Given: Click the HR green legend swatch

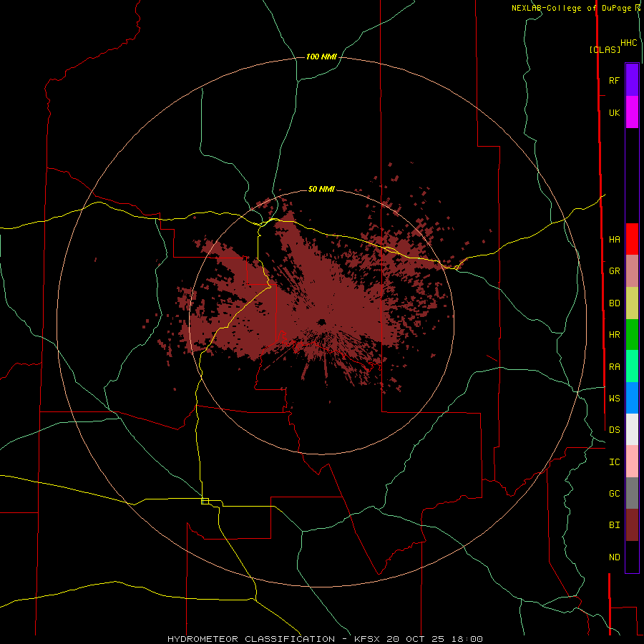Looking at the screenshot, I should pyautogui.click(x=632, y=335).
